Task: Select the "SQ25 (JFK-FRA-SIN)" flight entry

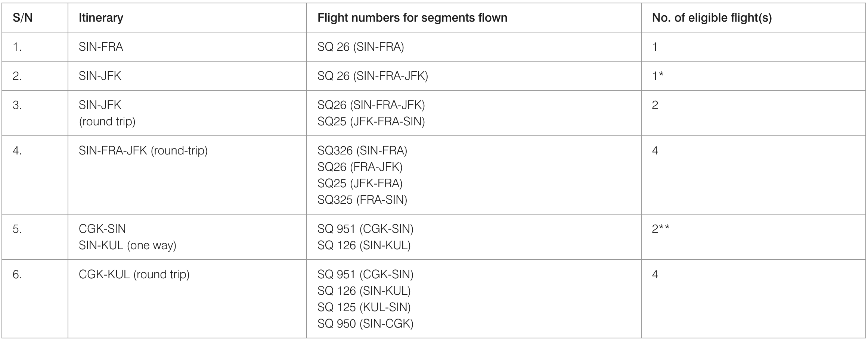Action: [x=371, y=122]
